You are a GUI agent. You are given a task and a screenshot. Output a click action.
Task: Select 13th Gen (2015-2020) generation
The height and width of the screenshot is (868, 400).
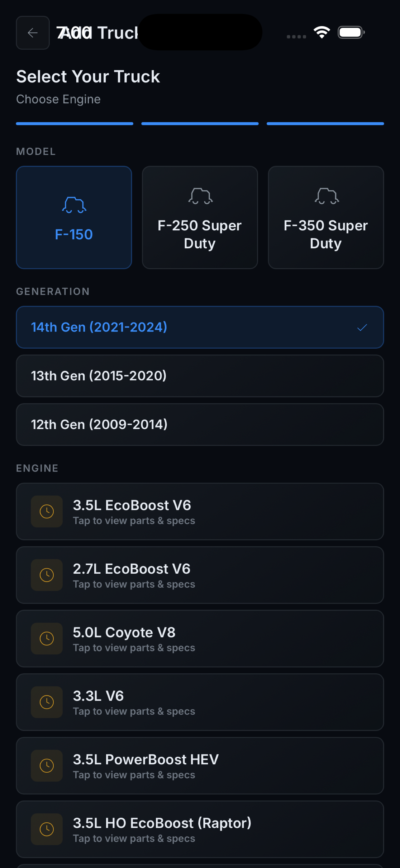(200, 376)
